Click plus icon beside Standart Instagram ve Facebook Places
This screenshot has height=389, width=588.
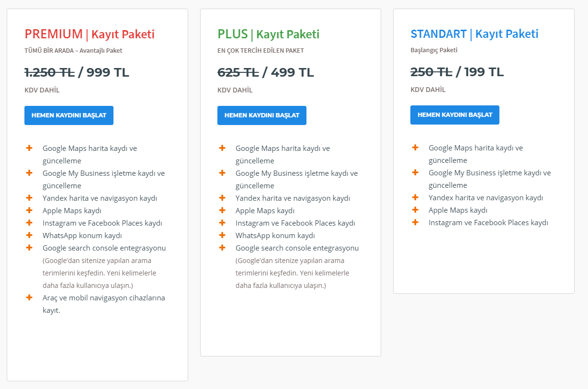point(415,222)
